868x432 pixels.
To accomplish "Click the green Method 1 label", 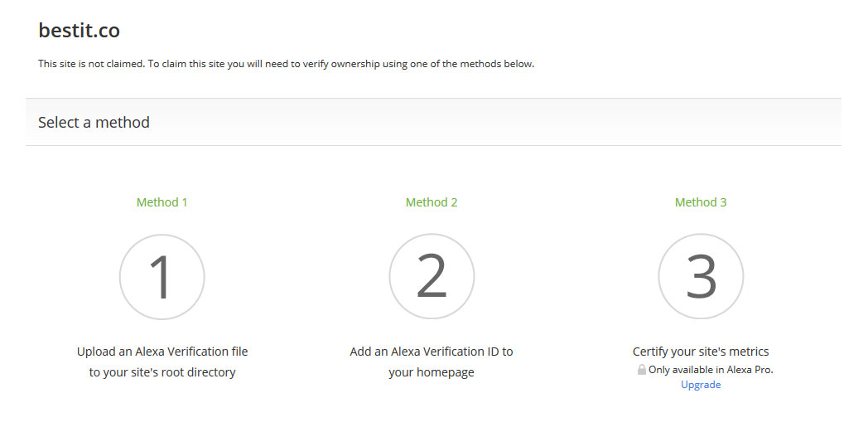I will (x=162, y=202).
